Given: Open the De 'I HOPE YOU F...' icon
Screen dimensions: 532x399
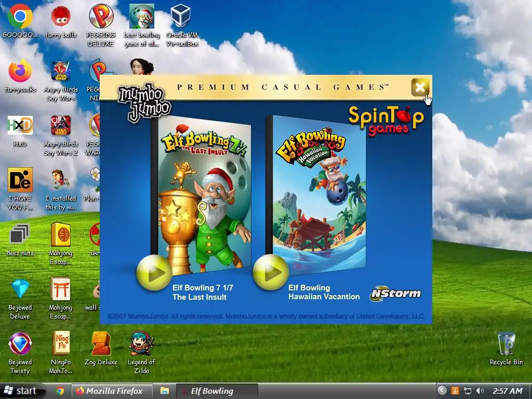Looking at the screenshot, I should pyautogui.click(x=20, y=180).
